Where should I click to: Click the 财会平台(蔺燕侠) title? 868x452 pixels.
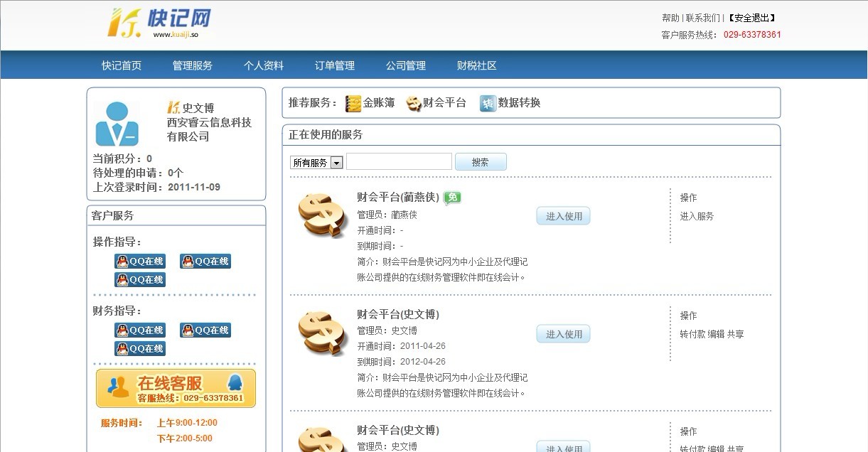click(x=398, y=197)
